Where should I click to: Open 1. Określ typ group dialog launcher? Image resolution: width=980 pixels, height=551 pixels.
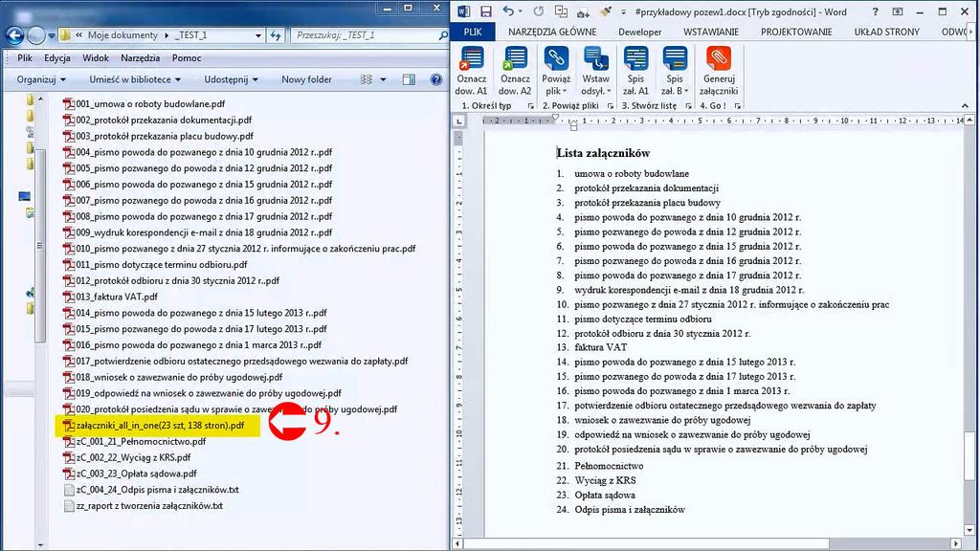click(x=530, y=106)
